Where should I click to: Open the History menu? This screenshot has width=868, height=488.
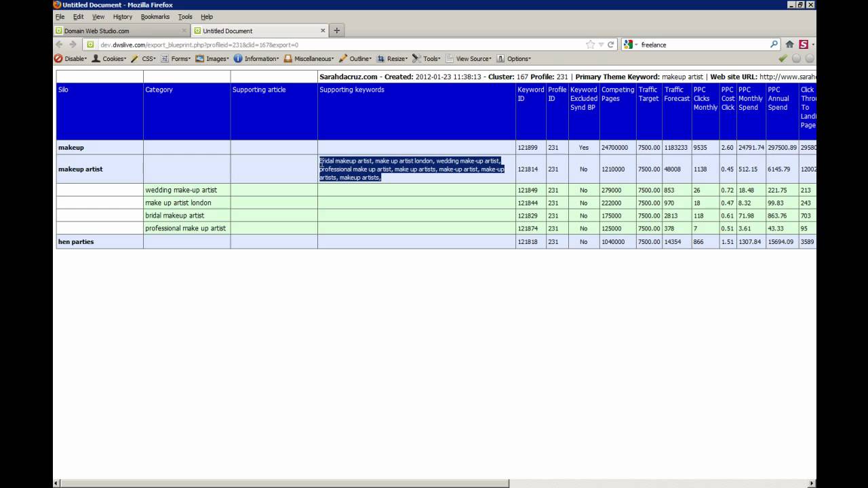pyautogui.click(x=123, y=17)
